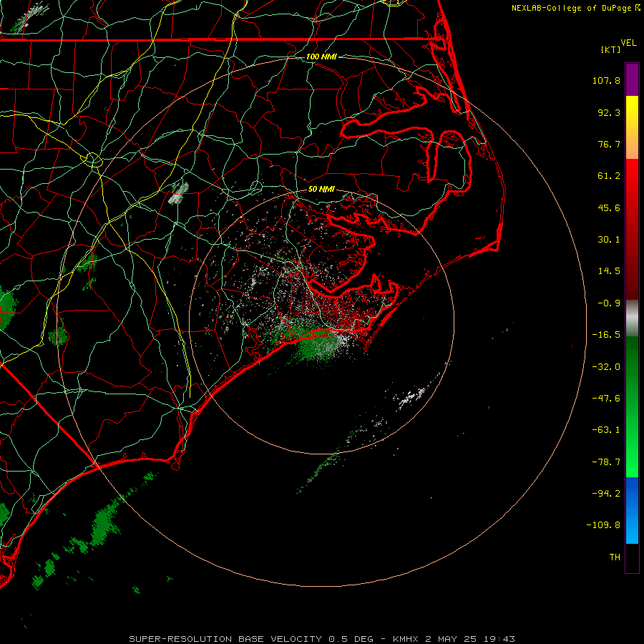Click the VEL legend title
The image size is (644, 644).
[x=628, y=43]
